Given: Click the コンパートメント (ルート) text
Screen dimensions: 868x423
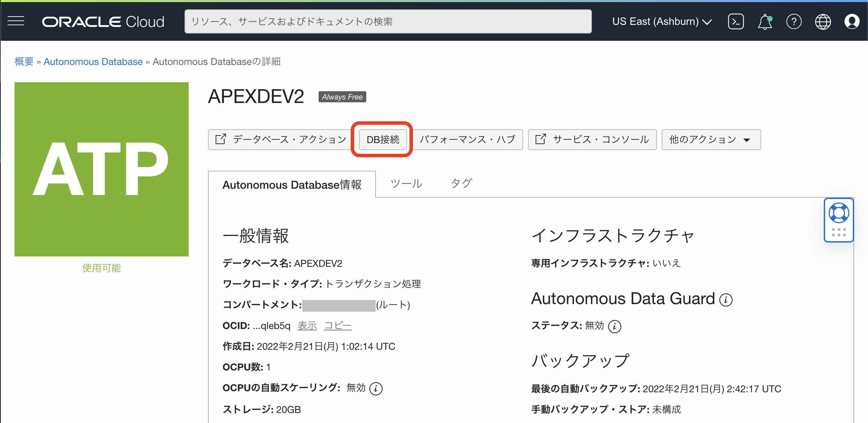Looking at the screenshot, I should coord(316,305).
